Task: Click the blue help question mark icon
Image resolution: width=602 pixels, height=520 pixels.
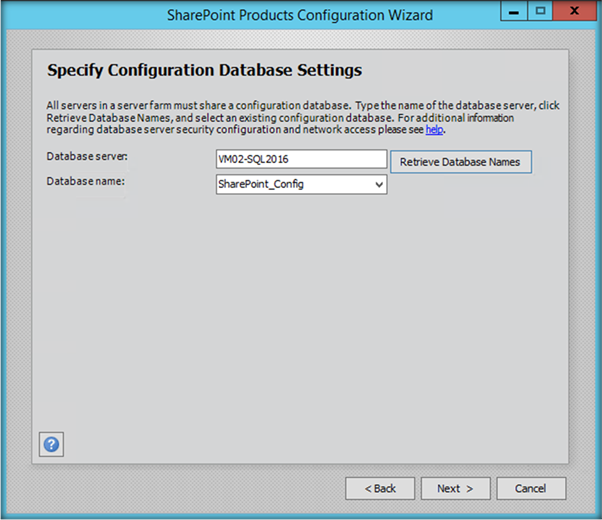Action: (52, 444)
